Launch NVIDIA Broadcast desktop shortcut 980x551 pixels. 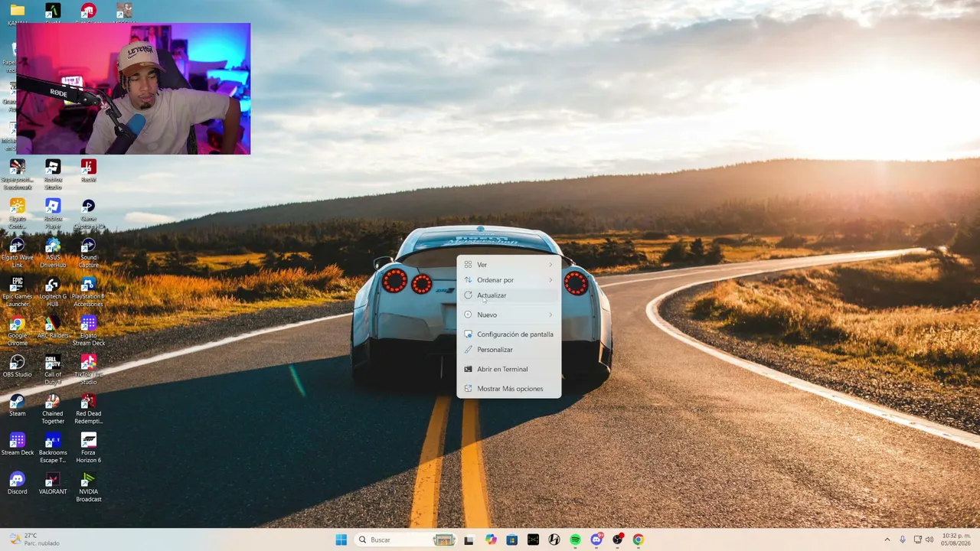[89, 487]
